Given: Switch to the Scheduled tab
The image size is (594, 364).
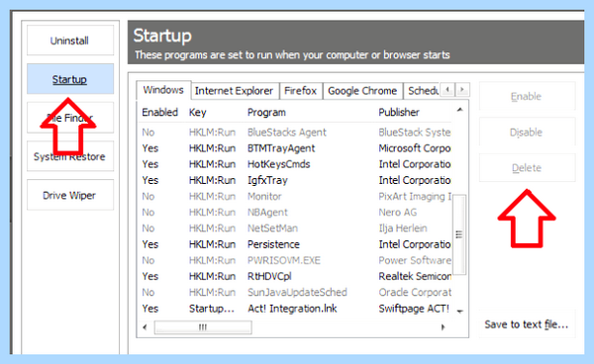Looking at the screenshot, I should click(422, 91).
